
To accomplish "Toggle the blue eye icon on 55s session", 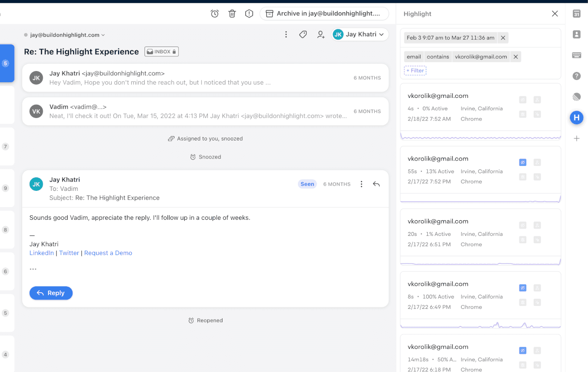I will point(523,163).
